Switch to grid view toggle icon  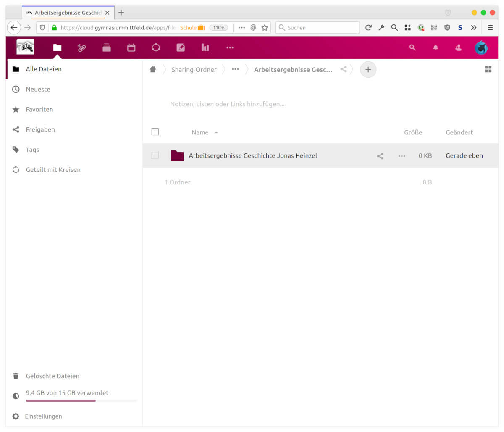(x=488, y=69)
